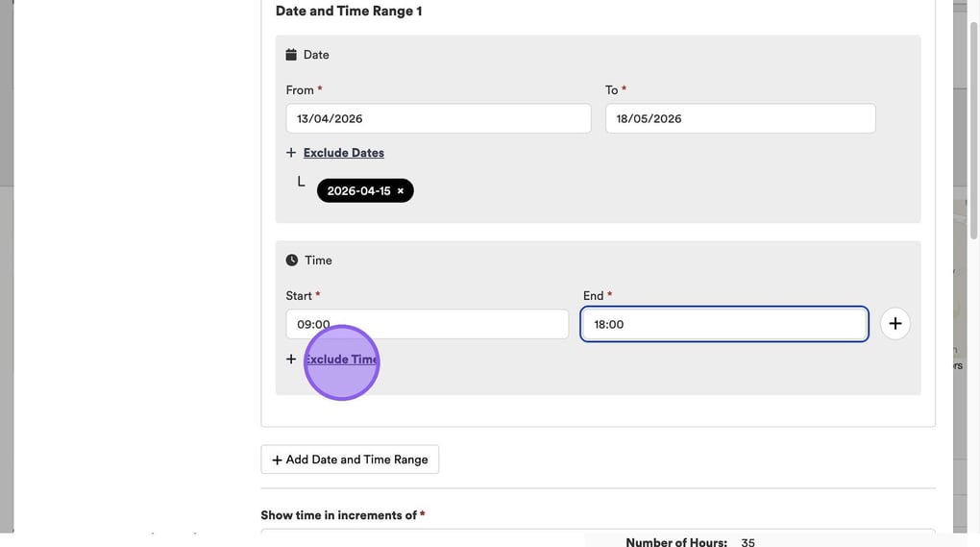The height and width of the screenshot is (547, 980).
Task: Select the 2026-04-15 chip label
Action: (358, 191)
